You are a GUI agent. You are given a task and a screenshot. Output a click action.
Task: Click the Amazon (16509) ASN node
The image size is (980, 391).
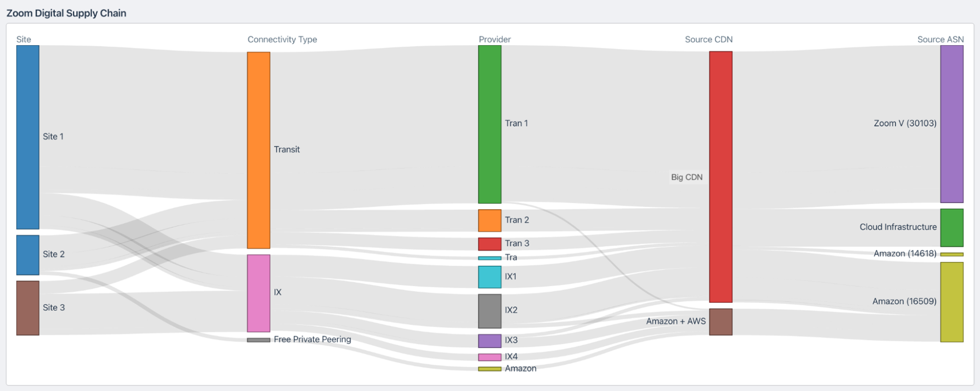coord(952,302)
